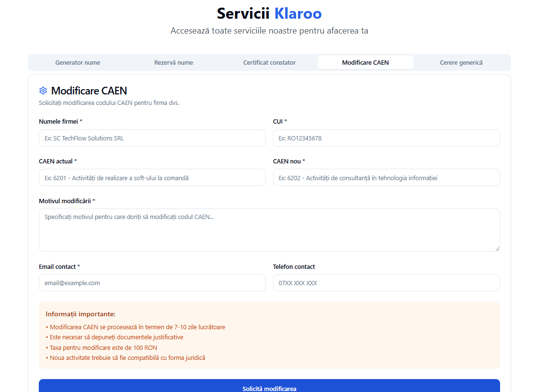Click the resize handle of the Motivul textarea
The image size is (536, 392).
(x=497, y=248)
